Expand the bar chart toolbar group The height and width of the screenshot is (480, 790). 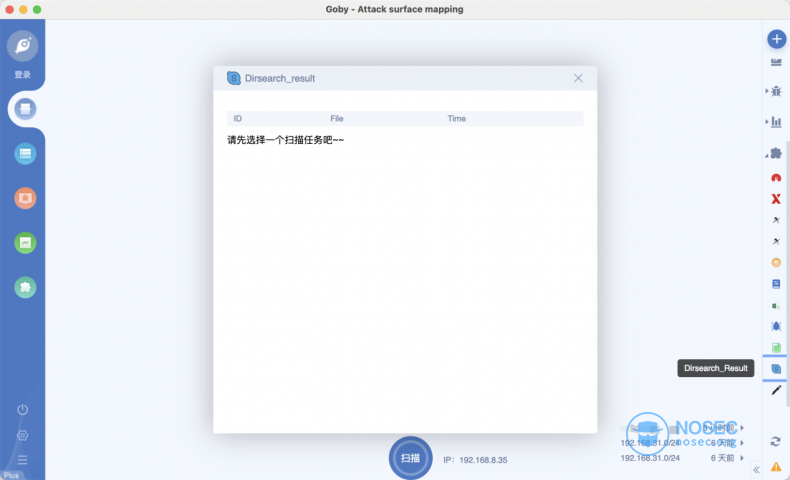776,121
